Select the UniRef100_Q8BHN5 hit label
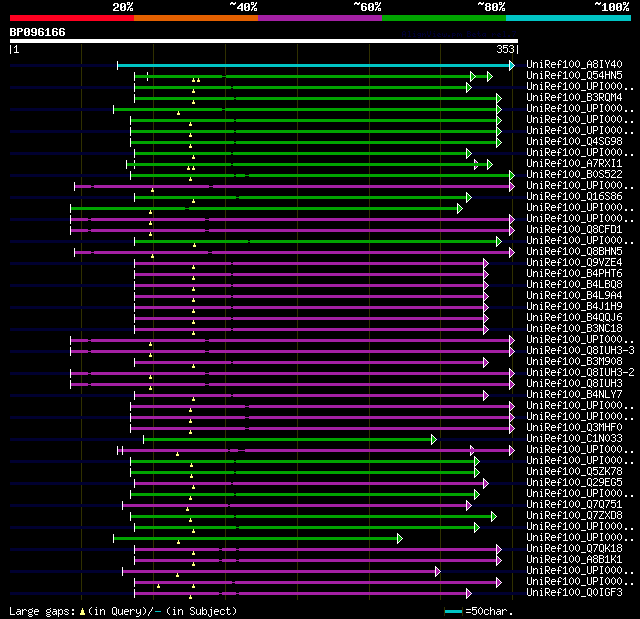The width and height of the screenshot is (640, 619). point(574,252)
